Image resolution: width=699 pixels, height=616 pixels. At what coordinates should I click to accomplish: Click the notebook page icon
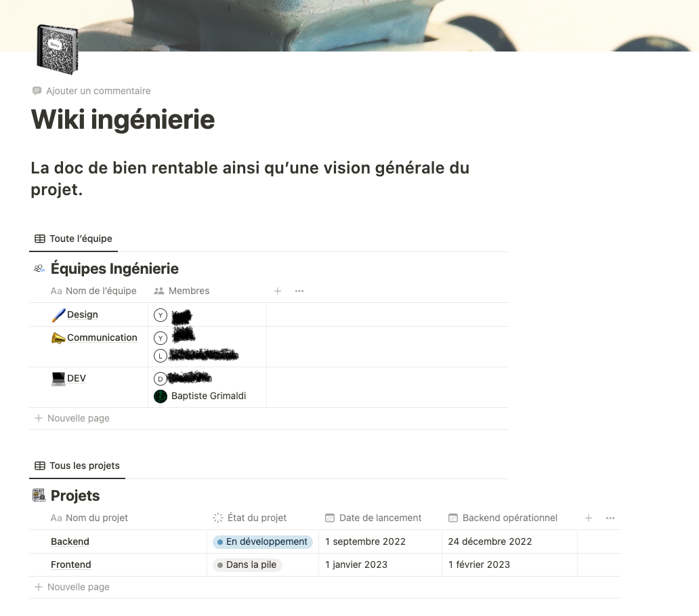[58, 49]
